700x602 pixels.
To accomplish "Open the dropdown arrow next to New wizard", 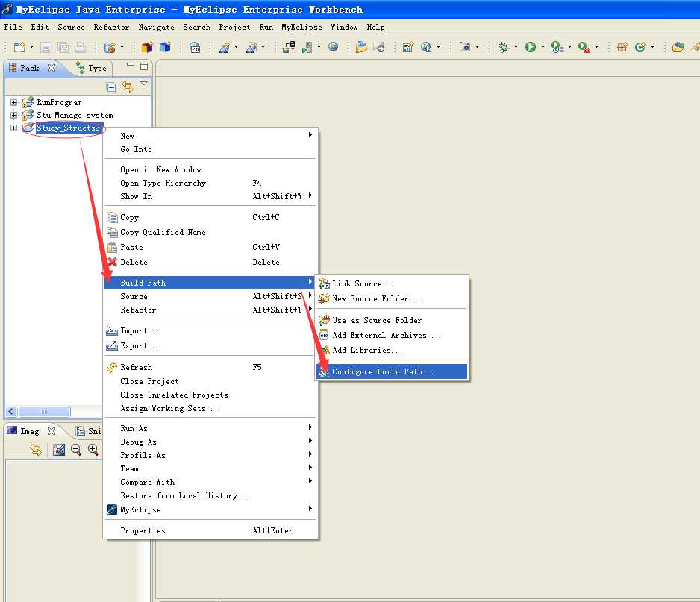I will coord(31,47).
